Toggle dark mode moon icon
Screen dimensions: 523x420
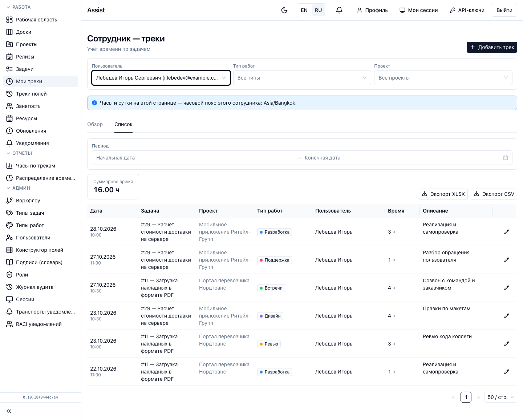(284, 10)
